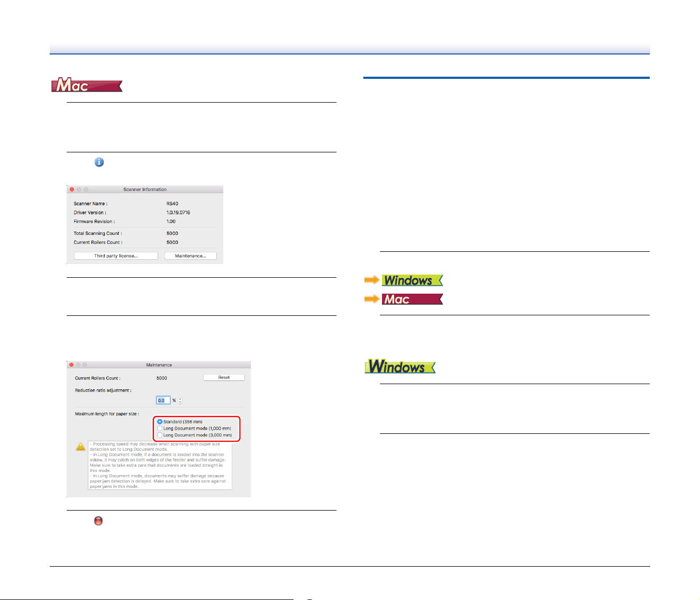This screenshot has height=600, width=700.
Task: Click the large Windows heading badge
Action: tap(400, 366)
